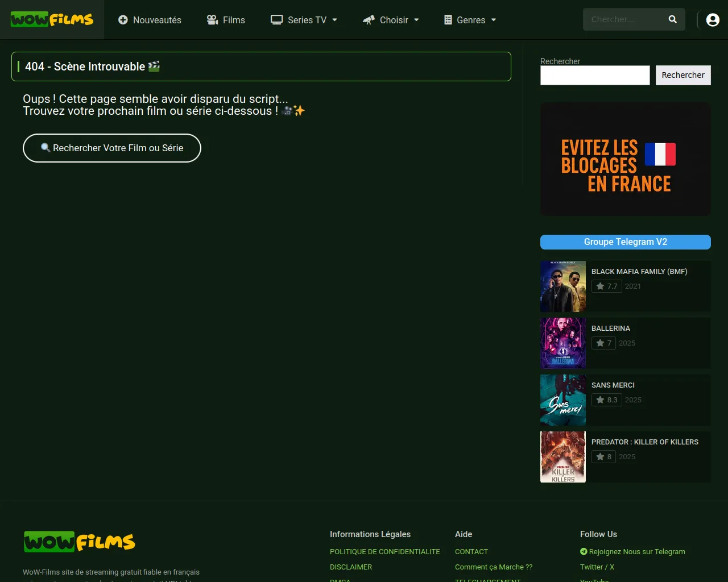Viewport: 728px width, 582px height.
Task: Click PREDATOR : KILLER OF KILLERS title
Action: (x=645, y=442)
